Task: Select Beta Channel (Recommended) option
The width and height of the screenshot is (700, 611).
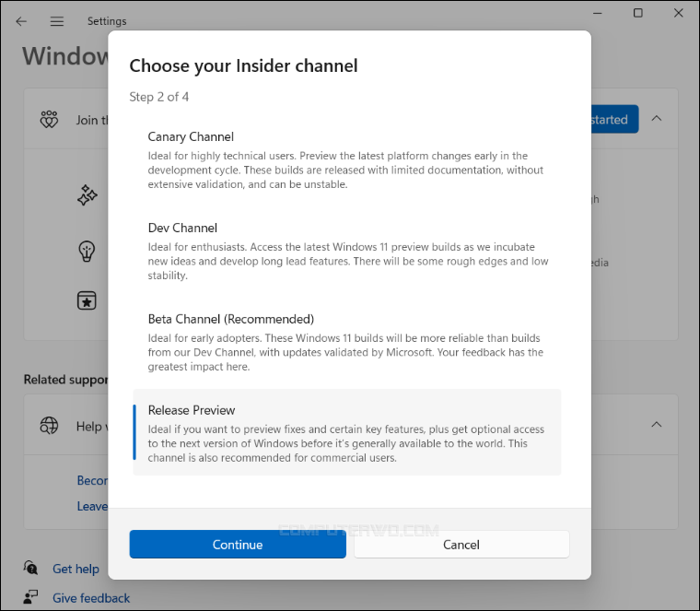Action: click(347, 342)
